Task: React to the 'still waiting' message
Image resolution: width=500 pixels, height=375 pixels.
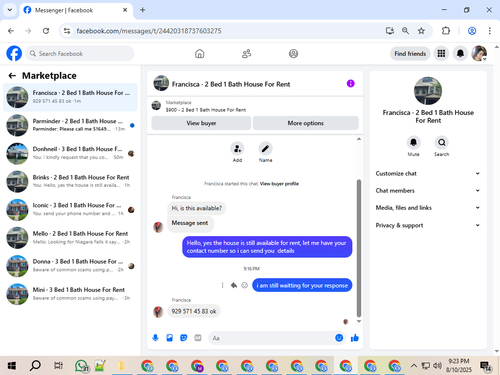Action: click(x=244, y=285)
